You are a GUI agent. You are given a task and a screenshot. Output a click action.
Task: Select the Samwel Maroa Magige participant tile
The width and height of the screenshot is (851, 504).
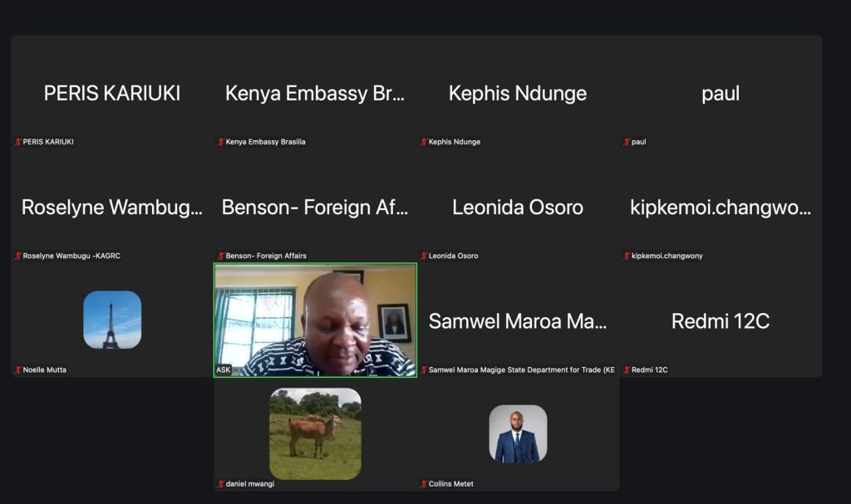point(518,321)
